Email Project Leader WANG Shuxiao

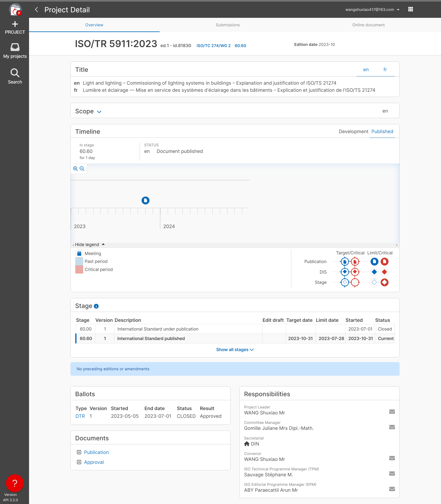(x=392, y=412)
